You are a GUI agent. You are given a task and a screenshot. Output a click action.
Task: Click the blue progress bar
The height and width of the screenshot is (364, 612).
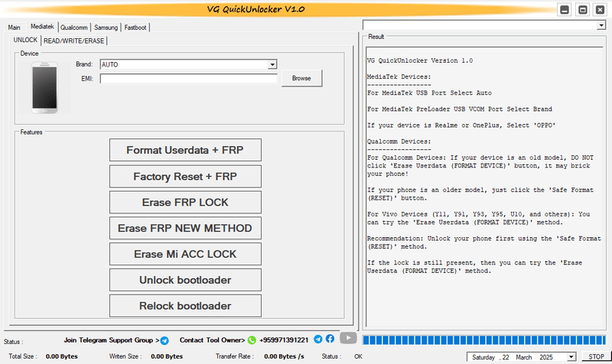484,340
